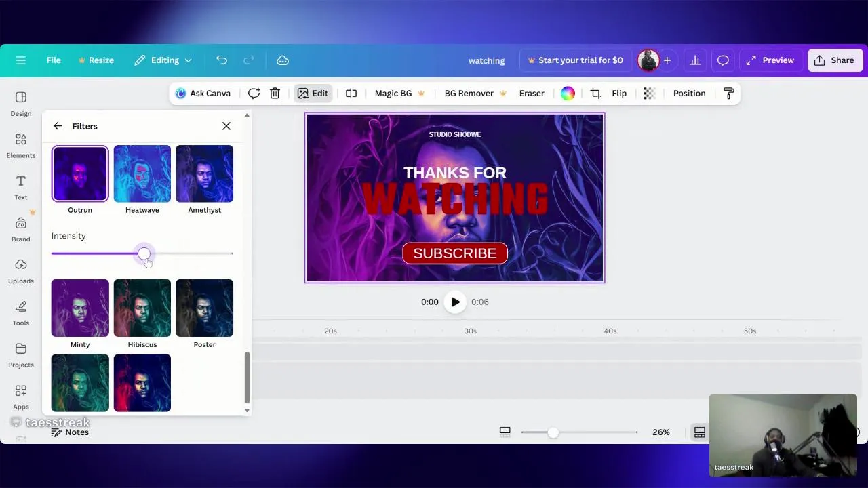Open the Brand sidebar tab
Image resolution: width=868 pixels, height=488 pixels.
tap(21, 230)
